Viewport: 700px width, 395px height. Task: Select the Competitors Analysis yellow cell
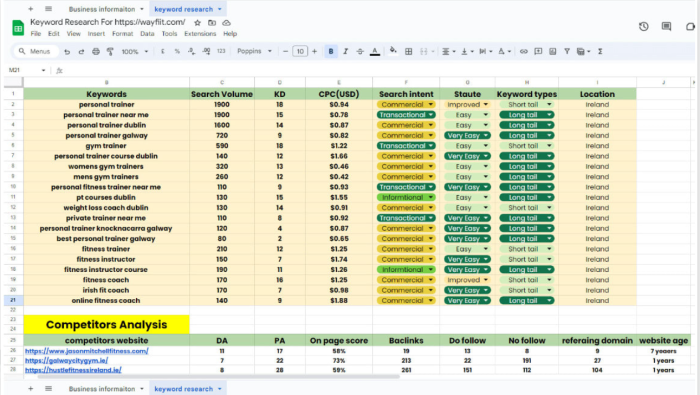coord(106,324)
